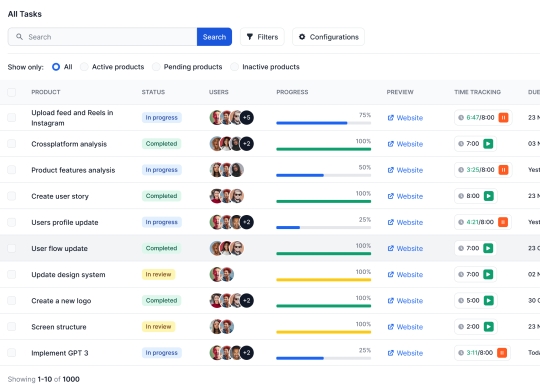540x392 pixels.
Task: Open the Filters dropdown
Action: (x=262, y=37)
